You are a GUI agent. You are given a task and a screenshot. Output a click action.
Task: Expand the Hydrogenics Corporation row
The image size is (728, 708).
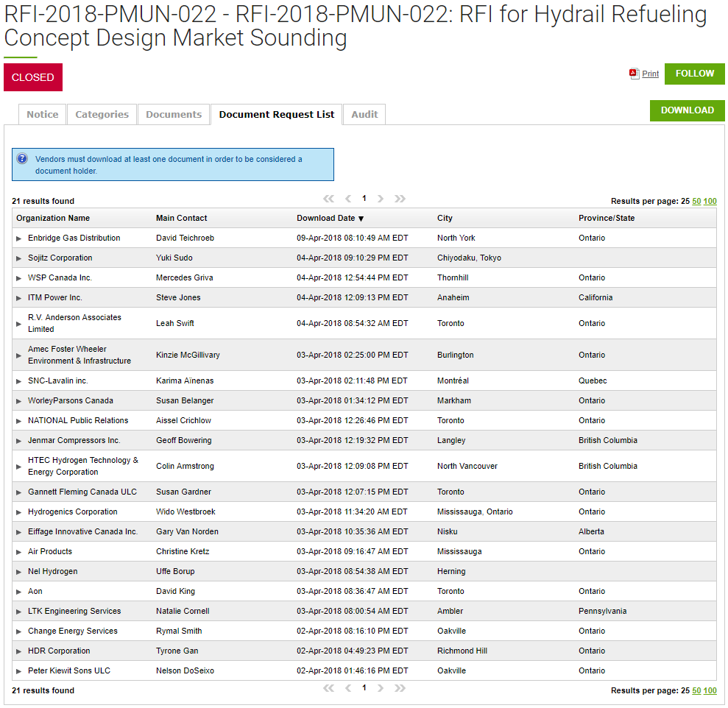tap(18, 512)
